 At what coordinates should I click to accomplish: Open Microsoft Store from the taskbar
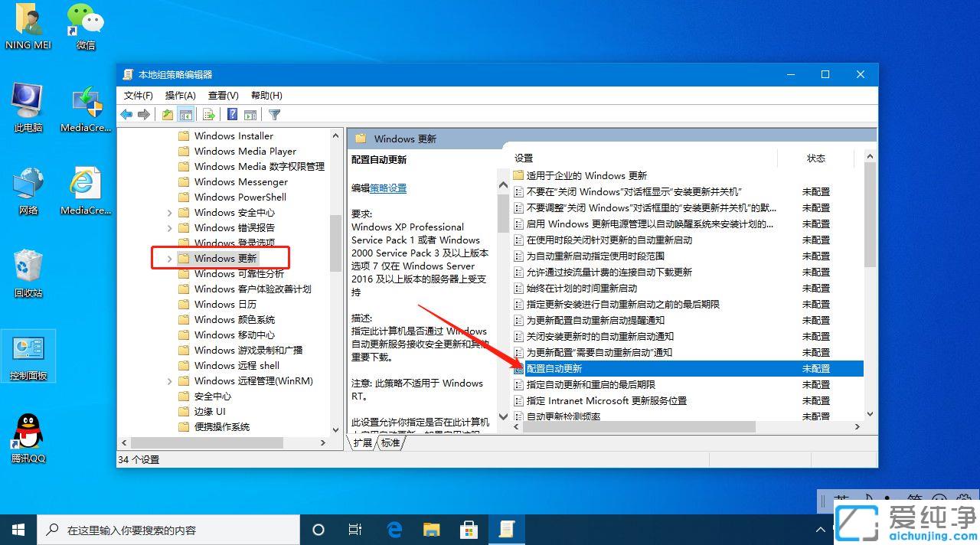pyautogui.click(x=469, y=529)
